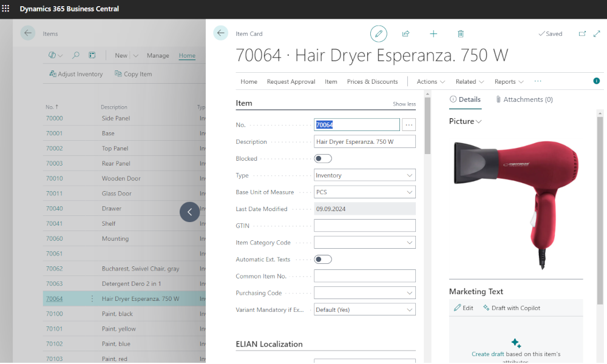607x364 pixels.
Task: Open Request Approval menu
Action: pyautogui.click(x=291, y=82)
